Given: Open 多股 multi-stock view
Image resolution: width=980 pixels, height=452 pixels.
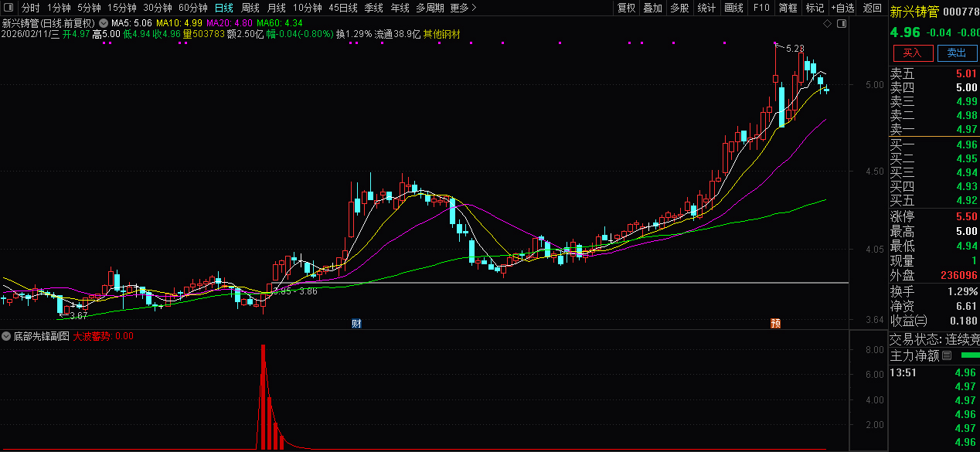Looking at the screenshot, I should (x=679, y=8).
